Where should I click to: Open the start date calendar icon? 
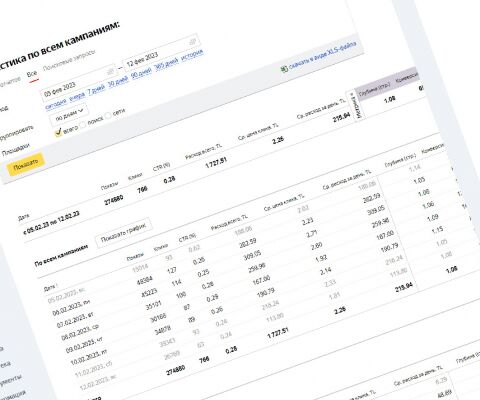[x=111, y=71]
